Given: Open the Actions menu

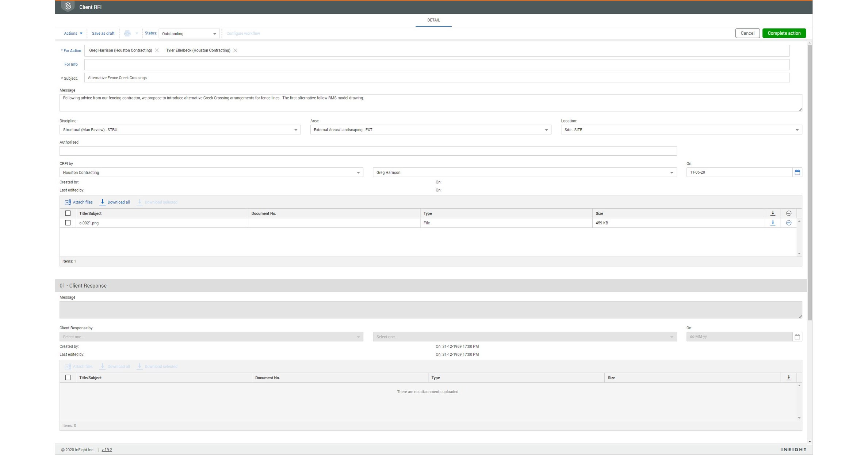Looking at the screenshot, I should tap(73, 33).
